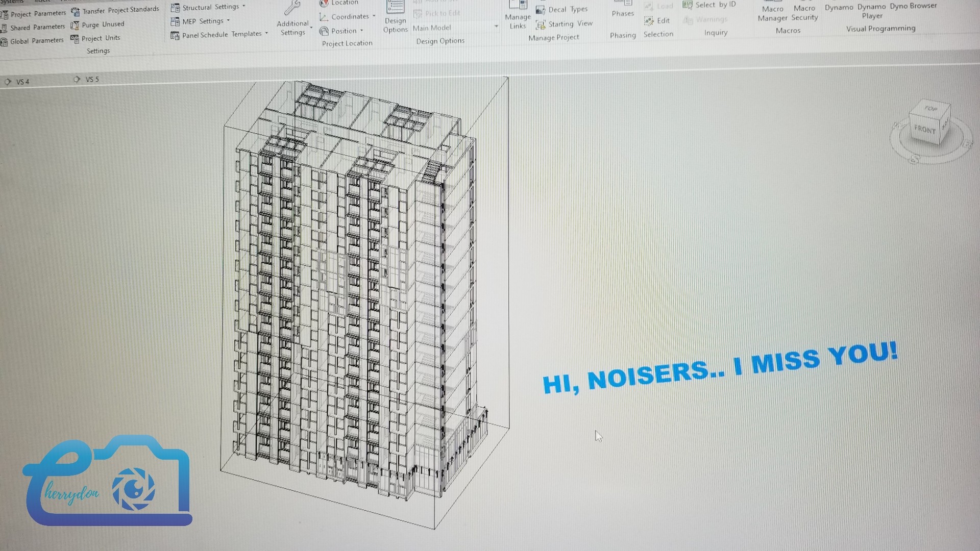This screenshot has height=551, width=980.
Task: Click the Purge Unused label
Action: pos(103,24)
